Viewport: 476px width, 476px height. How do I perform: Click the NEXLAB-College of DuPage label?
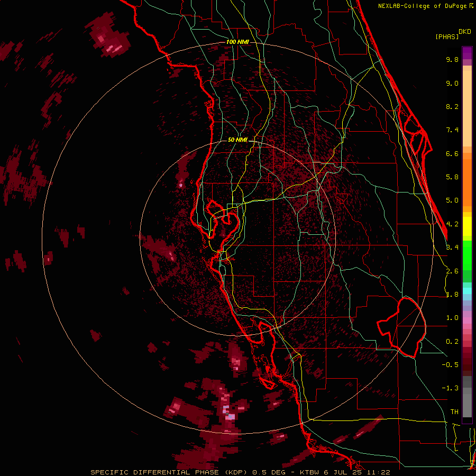(x=422, y=6)
